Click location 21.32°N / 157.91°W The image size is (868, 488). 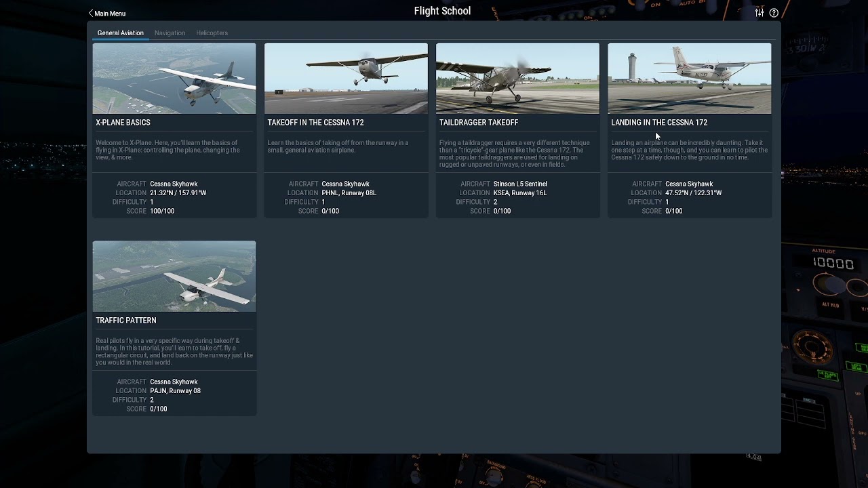(x=178, y=193)
